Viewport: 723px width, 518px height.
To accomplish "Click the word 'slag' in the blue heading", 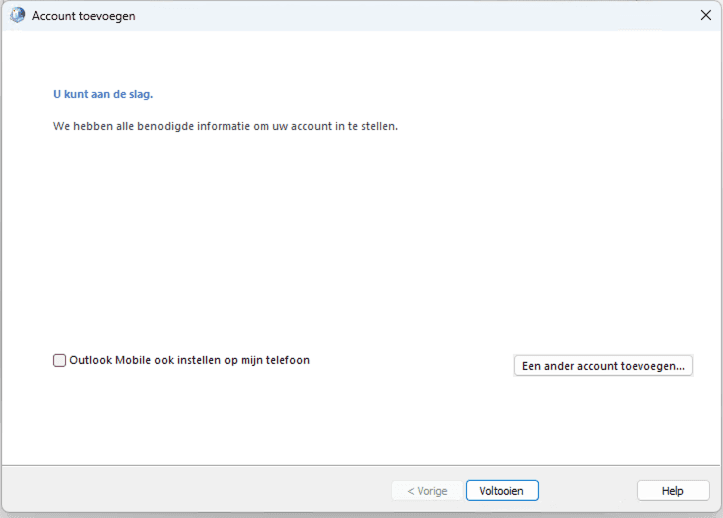I will tap(139, 94).
